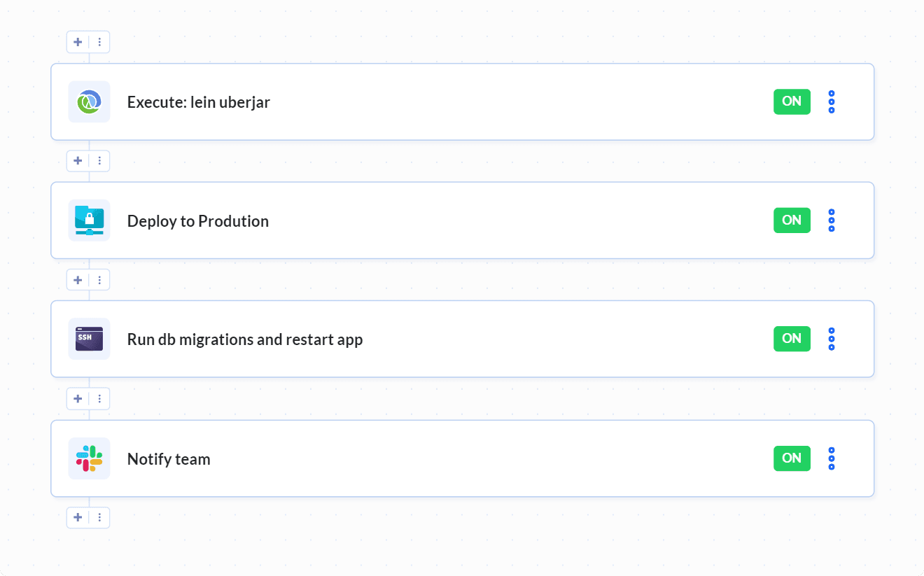Open the three-dot menu beside the top add button

pos(100,42)
